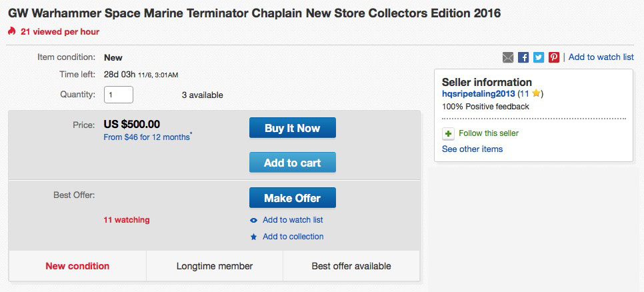Share listing on Facebook icon
This screenshot has height=292, width=644.
523,57
